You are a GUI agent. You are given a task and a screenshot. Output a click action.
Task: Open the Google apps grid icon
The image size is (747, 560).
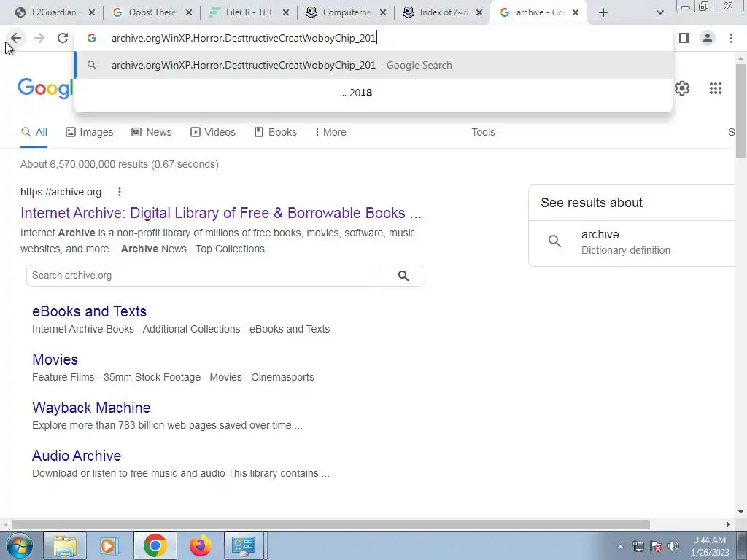click(715, 88)
